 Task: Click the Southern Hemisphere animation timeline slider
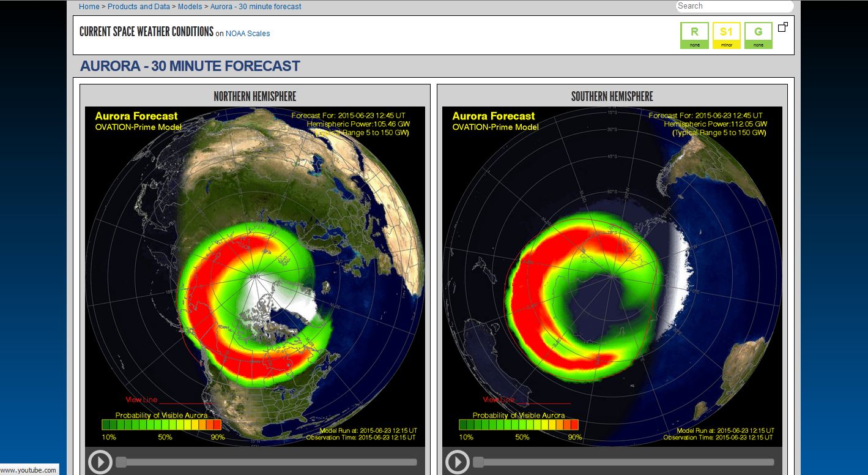click(624, 462)
